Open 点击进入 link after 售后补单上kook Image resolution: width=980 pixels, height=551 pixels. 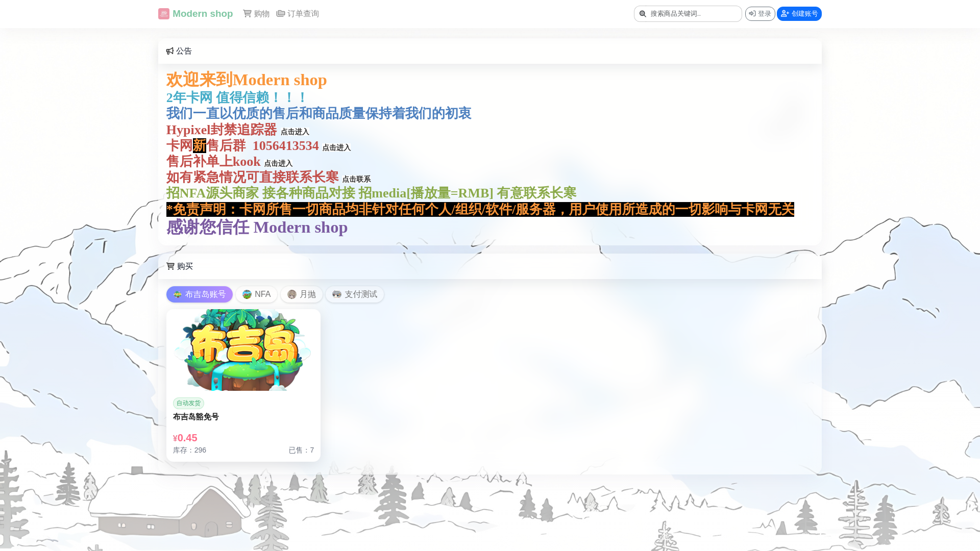(279, 163)
